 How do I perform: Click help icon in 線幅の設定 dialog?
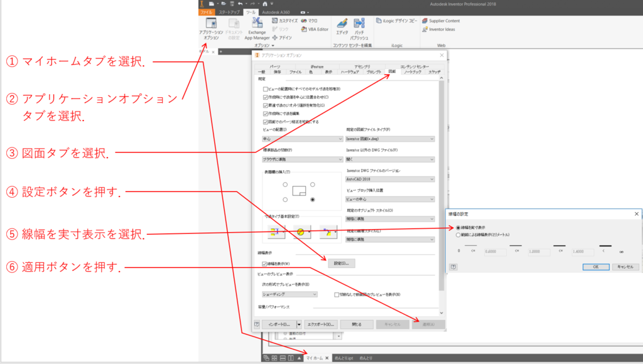(x=453, y=267)
